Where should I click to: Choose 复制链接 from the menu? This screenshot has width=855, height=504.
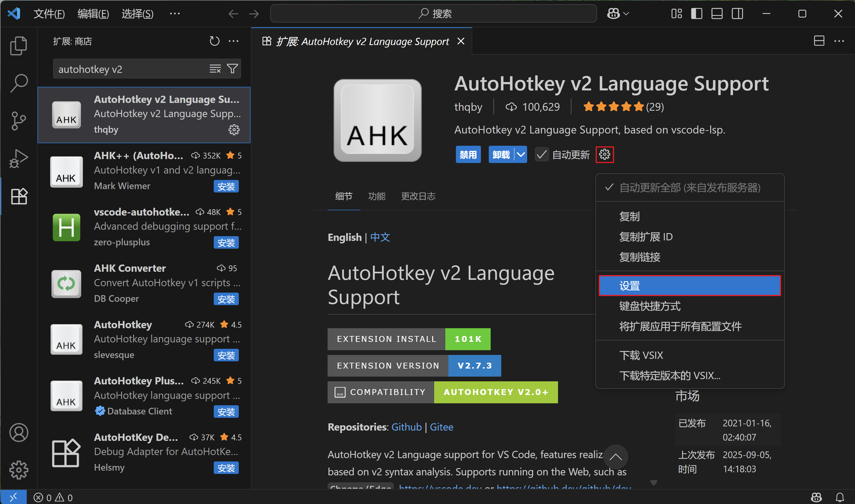click(x=689, y=257)
